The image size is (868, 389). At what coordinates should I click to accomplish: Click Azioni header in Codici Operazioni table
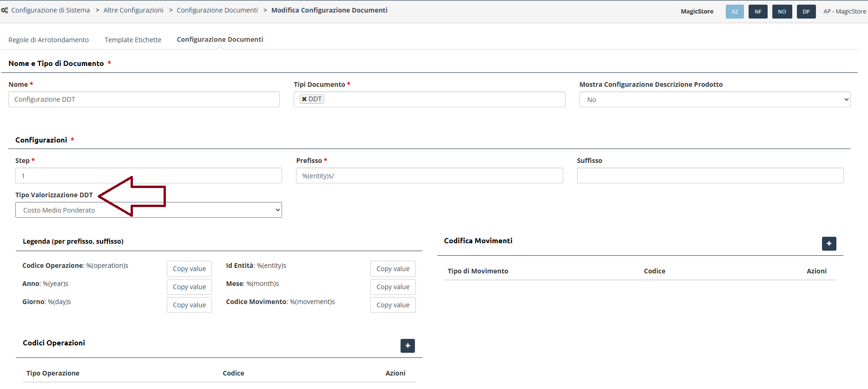pos(395,373)
